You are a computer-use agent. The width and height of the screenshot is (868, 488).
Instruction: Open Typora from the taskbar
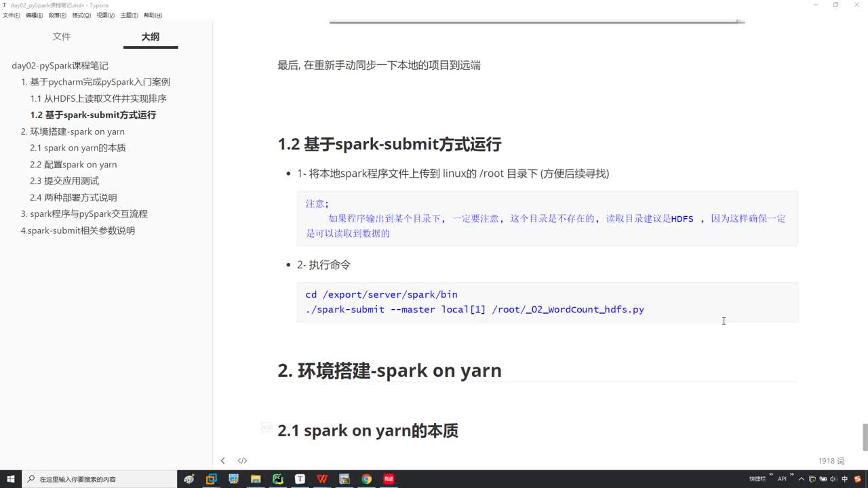click(x=300, y=479)
